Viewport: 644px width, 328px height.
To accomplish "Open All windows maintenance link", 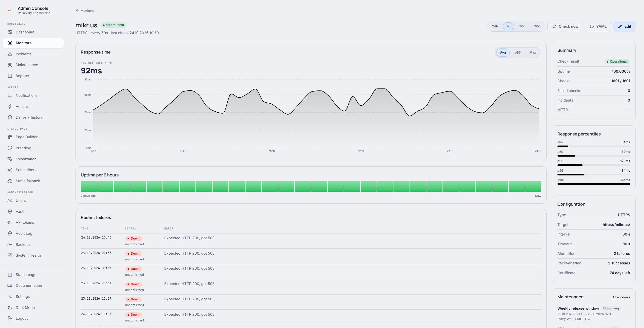I will [621, 297].
